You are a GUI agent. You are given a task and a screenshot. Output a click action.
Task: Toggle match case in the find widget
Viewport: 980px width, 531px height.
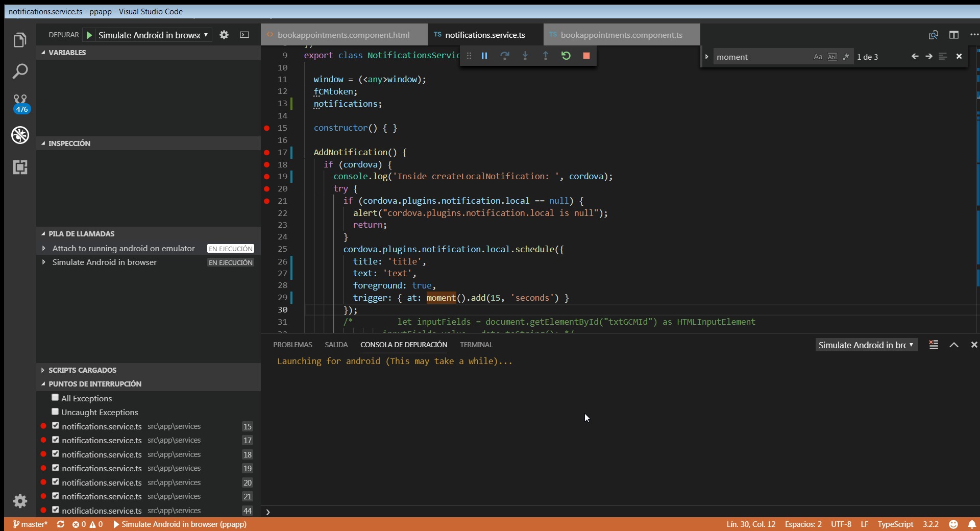(818, 57)
